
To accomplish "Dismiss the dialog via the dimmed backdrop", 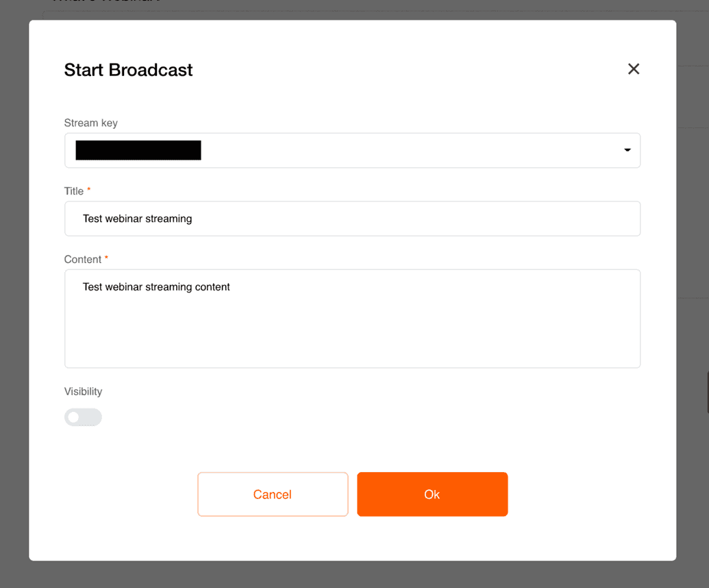I will click(14, 294).
